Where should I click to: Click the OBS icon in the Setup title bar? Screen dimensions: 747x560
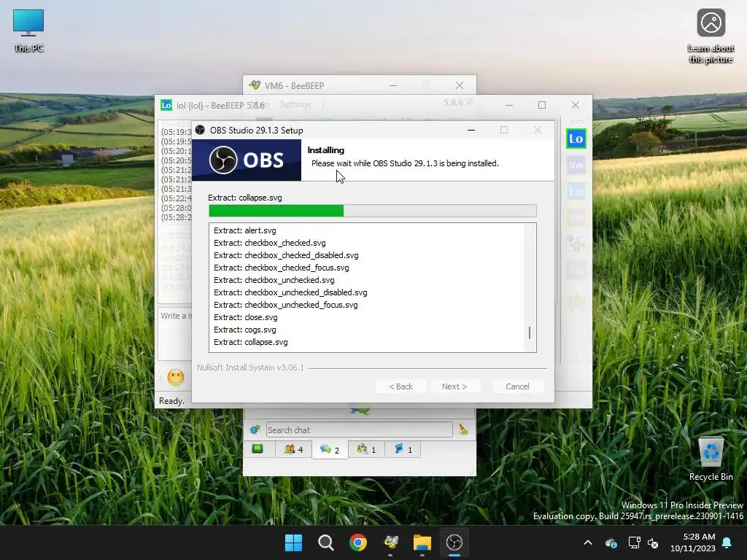click(200, 130)
